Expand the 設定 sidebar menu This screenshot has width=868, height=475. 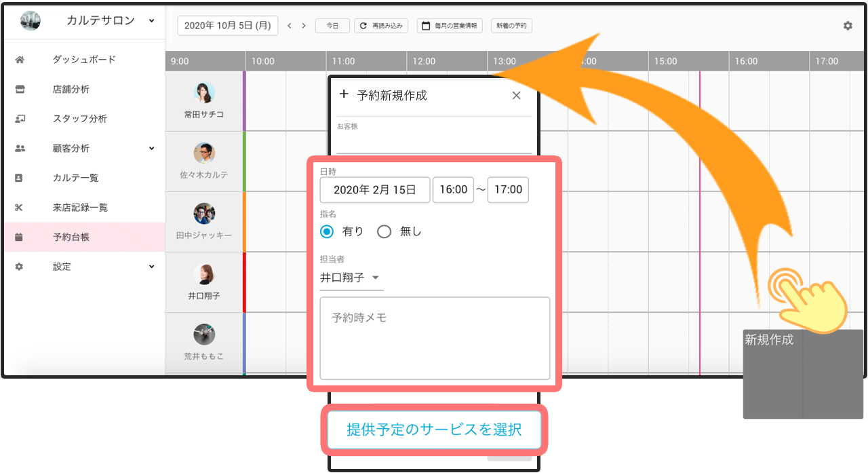(151, 267)
